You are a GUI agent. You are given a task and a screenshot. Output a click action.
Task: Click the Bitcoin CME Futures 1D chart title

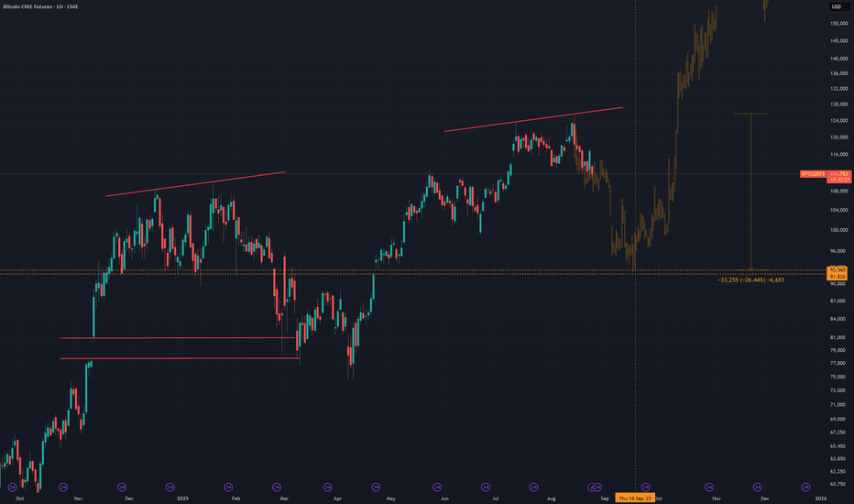[41, 6]
